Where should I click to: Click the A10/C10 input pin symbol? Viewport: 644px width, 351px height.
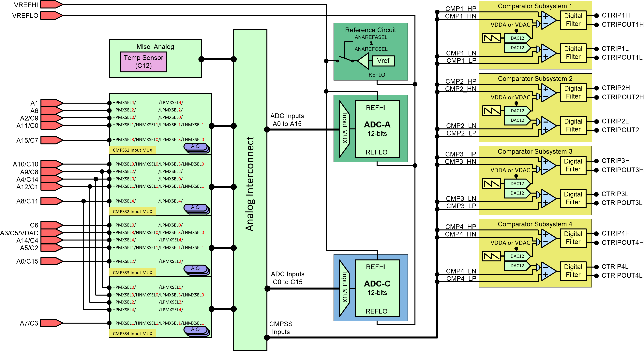pyautogui.click(x=52, y=164)
